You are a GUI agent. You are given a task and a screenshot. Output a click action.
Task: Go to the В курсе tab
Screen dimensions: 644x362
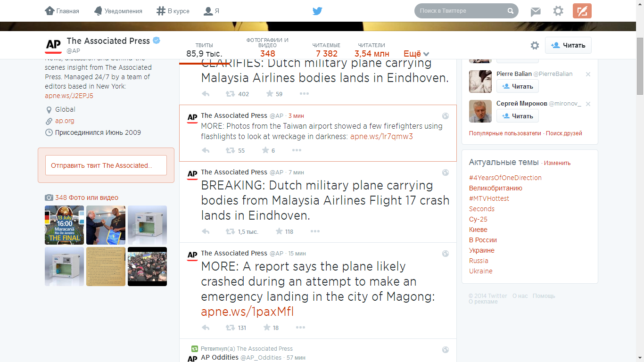coord(173,11)
